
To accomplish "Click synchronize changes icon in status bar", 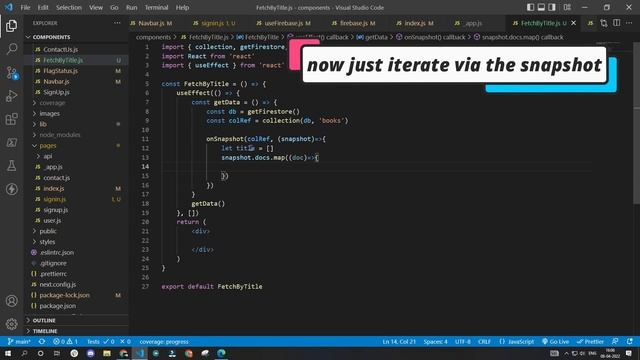I will click(x=42, y=342).
